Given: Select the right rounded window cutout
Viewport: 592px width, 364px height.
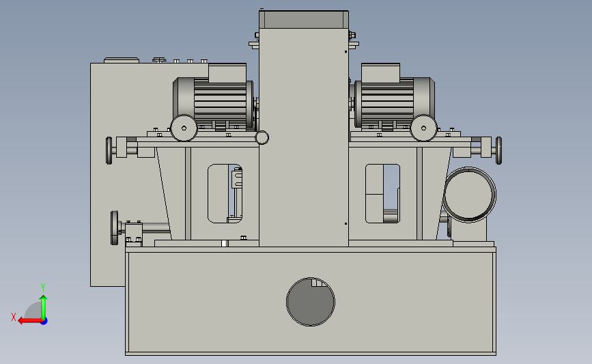Looking at the screenshot, I should coord(382,193).
